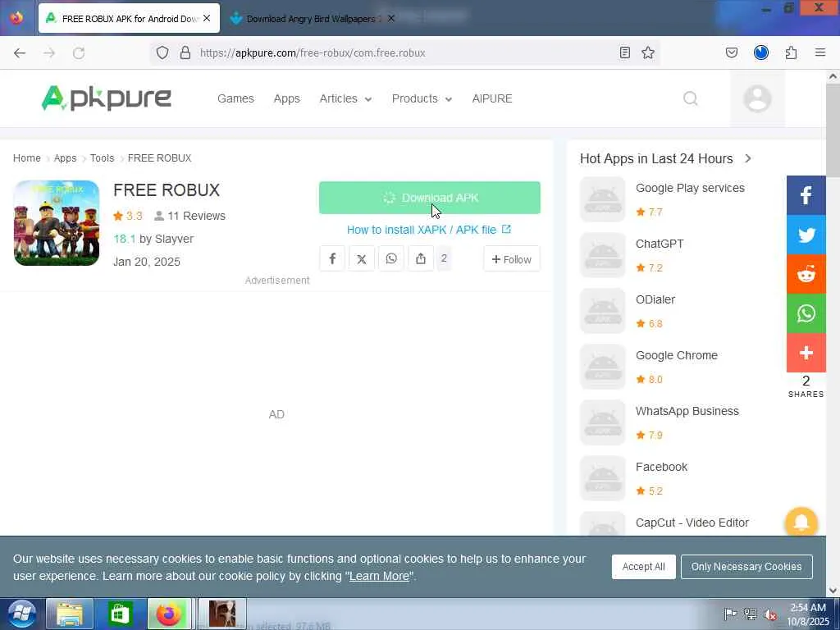Open the Save to Pocket icon
This screenshot has width=840, height=630.
(732, 52)
